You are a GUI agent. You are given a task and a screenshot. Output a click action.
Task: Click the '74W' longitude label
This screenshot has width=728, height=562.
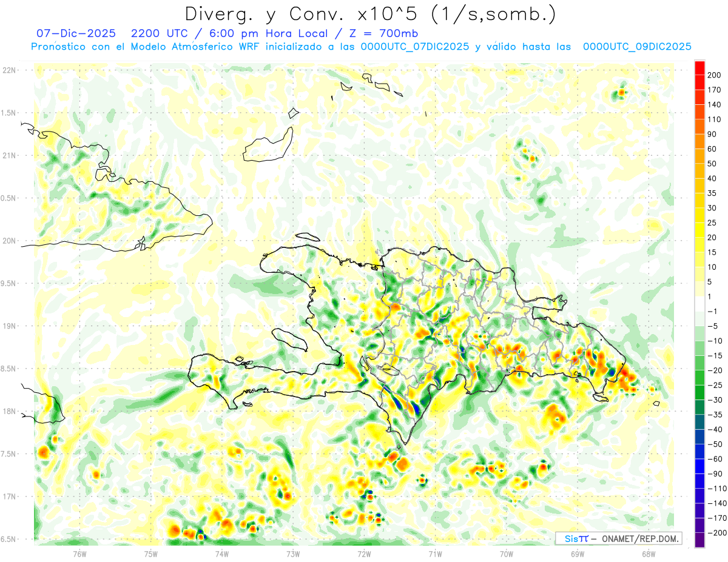coord(222,554)
